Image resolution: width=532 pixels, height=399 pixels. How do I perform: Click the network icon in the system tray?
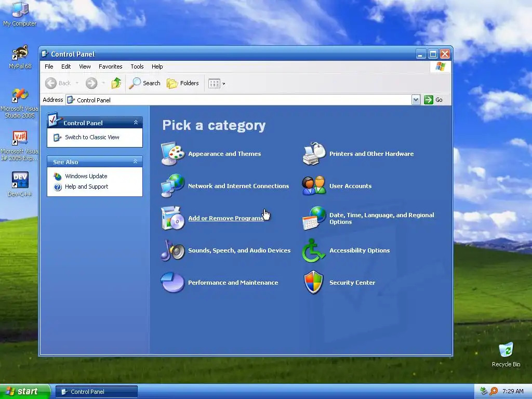pos(484,391)
